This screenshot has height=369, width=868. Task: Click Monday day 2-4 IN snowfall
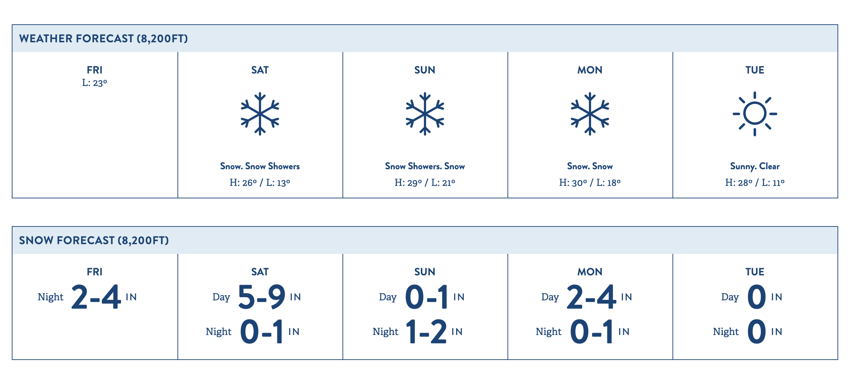(587, 297)
